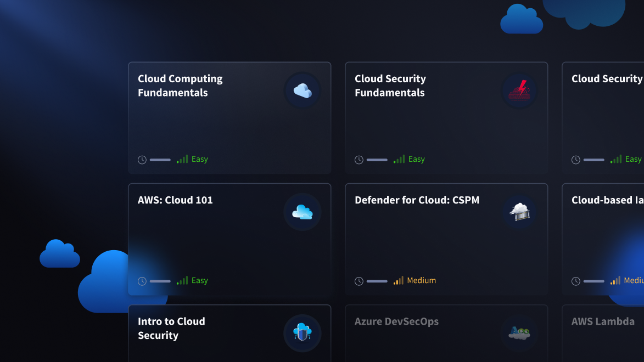Click the Intro to Cloud Security shield icon

[303, 333]
